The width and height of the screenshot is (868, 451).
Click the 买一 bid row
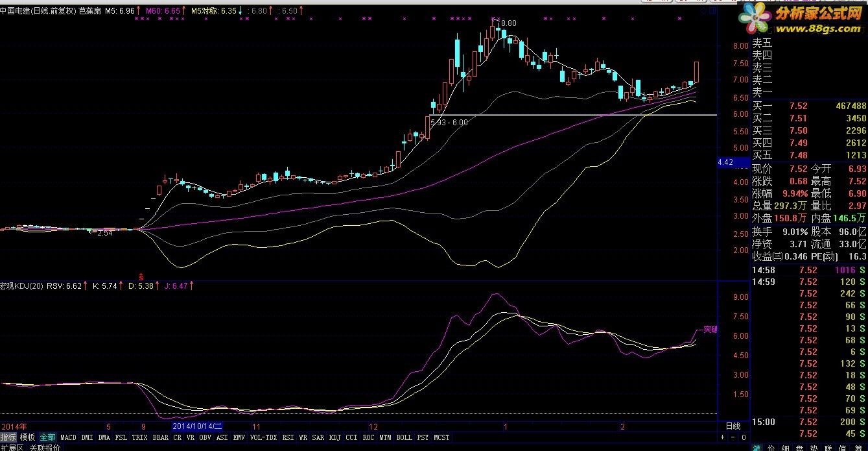click(x=809, y=106)
